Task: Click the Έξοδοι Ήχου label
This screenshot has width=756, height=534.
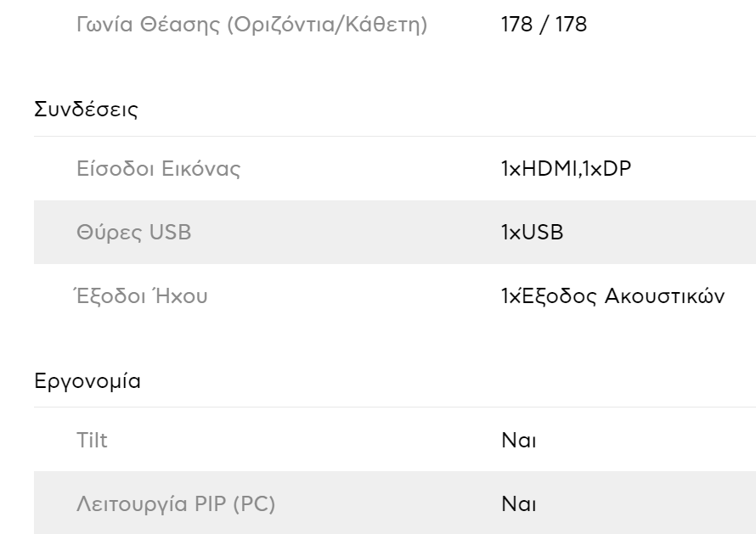Action: [x=142, y=297]
